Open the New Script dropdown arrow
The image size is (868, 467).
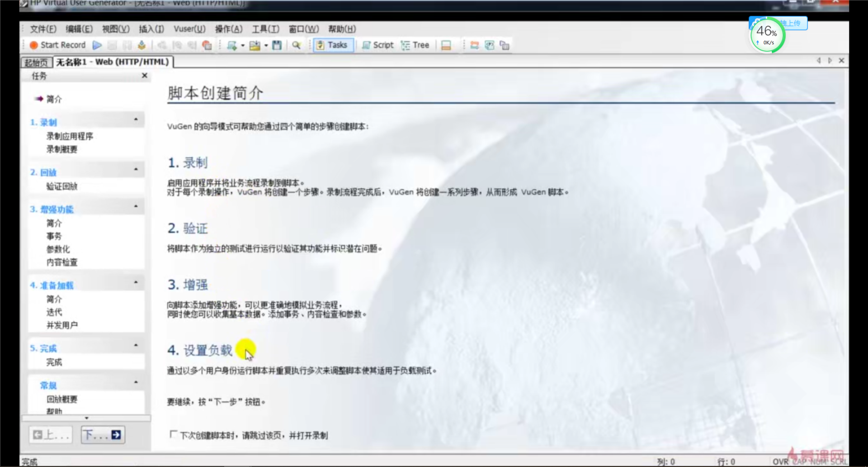(x=243, y=45)
